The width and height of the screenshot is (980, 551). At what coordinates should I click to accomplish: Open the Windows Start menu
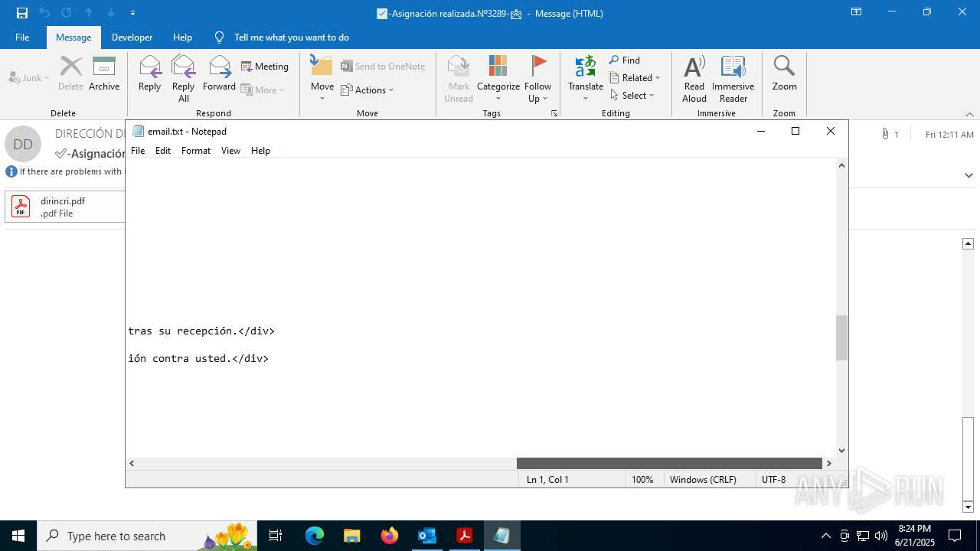point(18,536)
